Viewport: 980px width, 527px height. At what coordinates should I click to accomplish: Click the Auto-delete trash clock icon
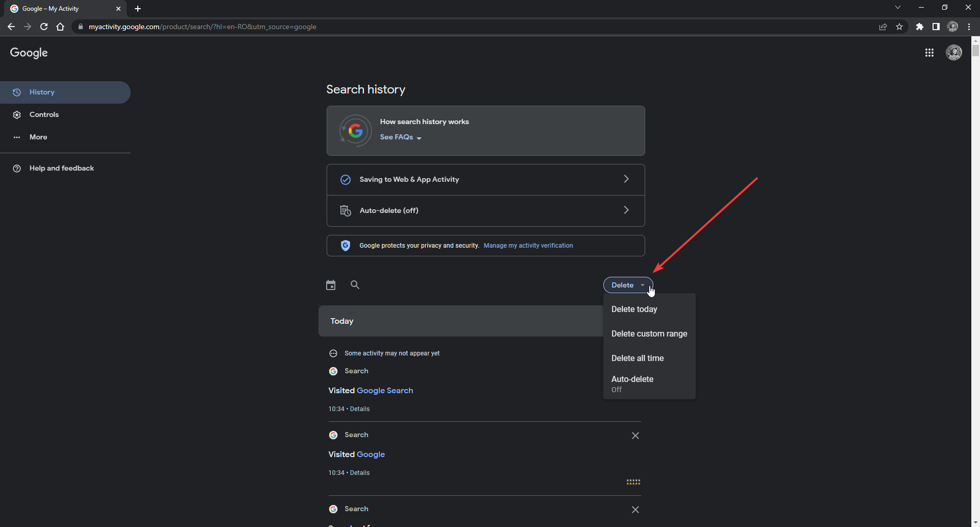pyautogui.click(x=346, y=210)
